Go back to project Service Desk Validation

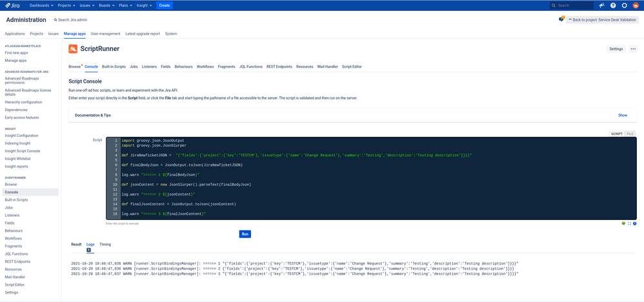pyautogui.click(x=602, y=20)
